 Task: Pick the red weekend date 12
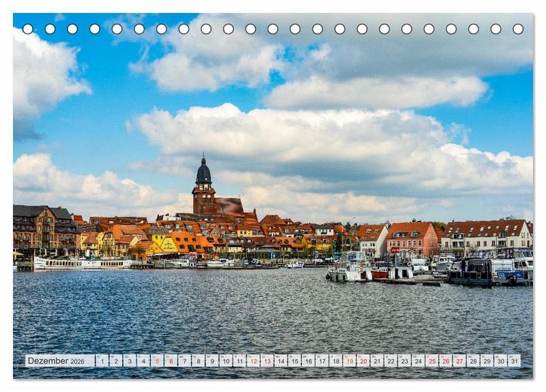pos(253,361)
